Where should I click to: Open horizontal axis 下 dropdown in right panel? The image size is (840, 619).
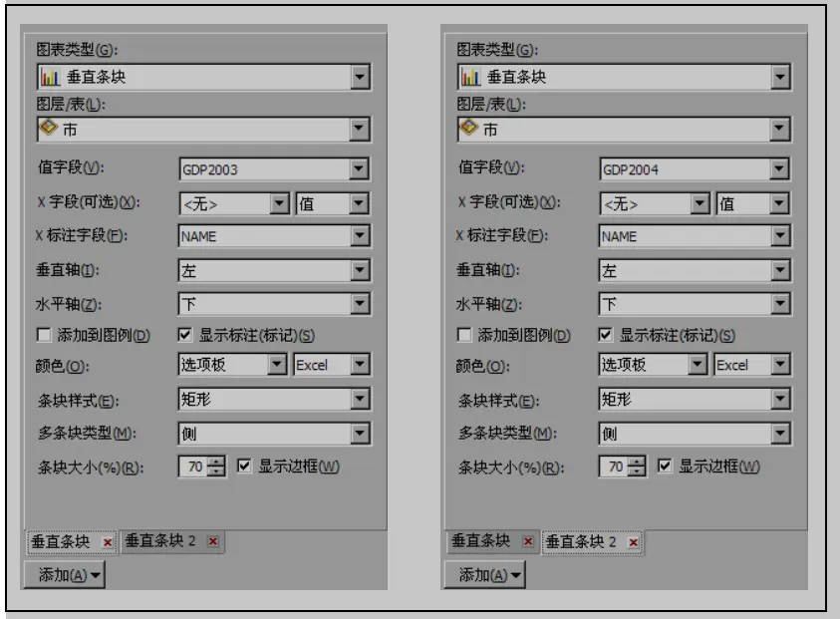(x=780, y=304)
